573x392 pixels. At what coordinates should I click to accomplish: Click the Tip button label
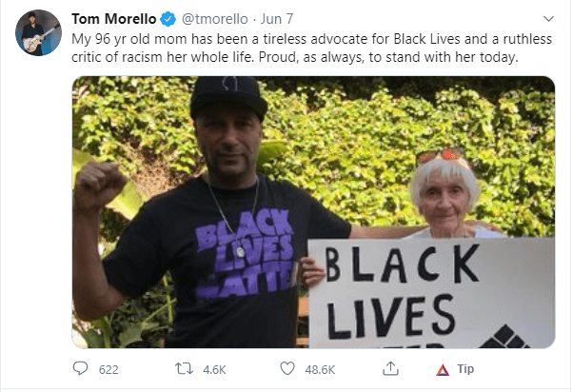coord(465,369)
